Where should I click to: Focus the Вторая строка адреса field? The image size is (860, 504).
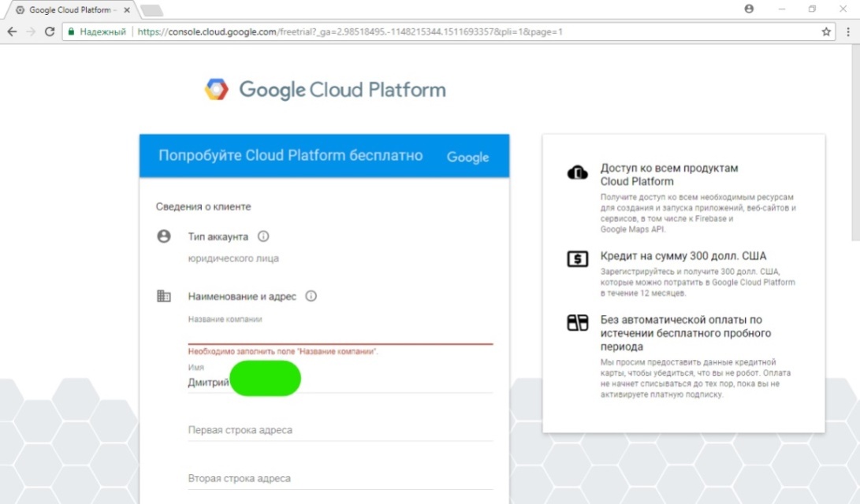point(340,478)
